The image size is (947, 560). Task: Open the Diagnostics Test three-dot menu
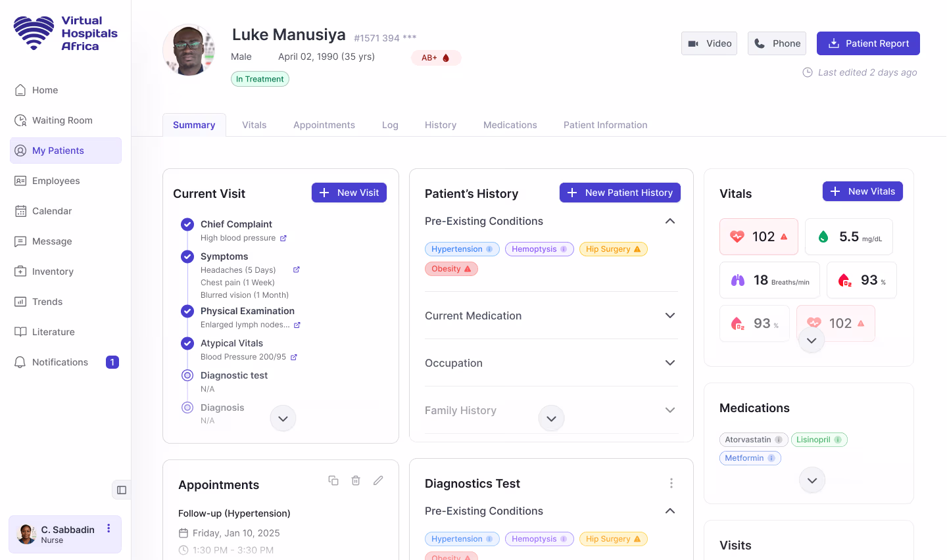(x=671, y=483)
